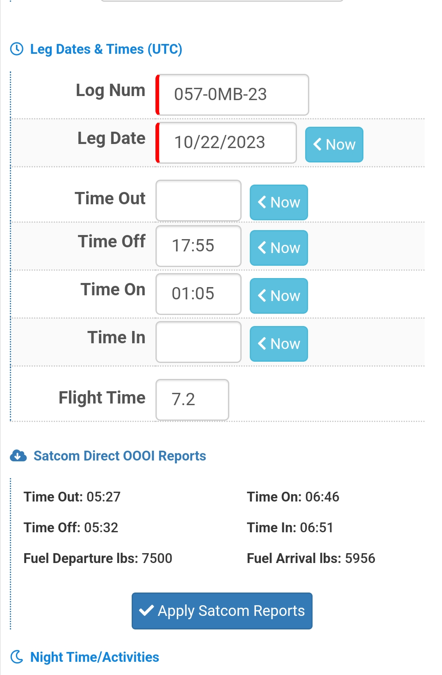
Task: Apply Satcom Reports
Action: (x=222, y=611)
